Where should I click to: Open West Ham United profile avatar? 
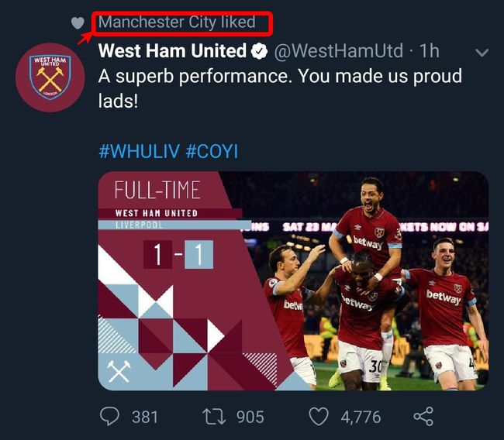(x=50, y=77)
